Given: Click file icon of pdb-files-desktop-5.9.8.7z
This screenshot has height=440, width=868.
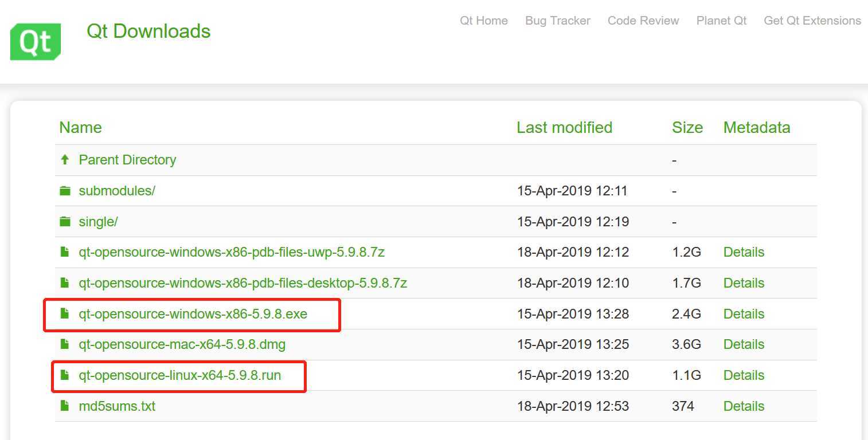Looking at the screenshot, I should click(65, 283).
